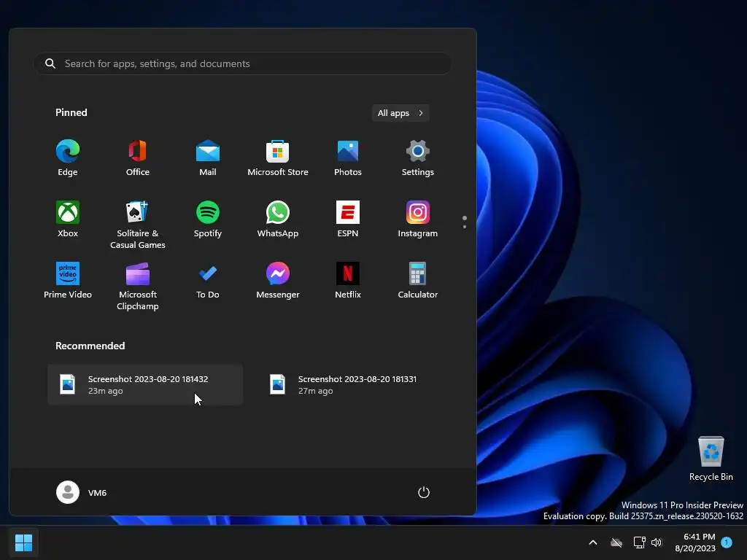
Task: Open WhatsApp
Action: 278,219
